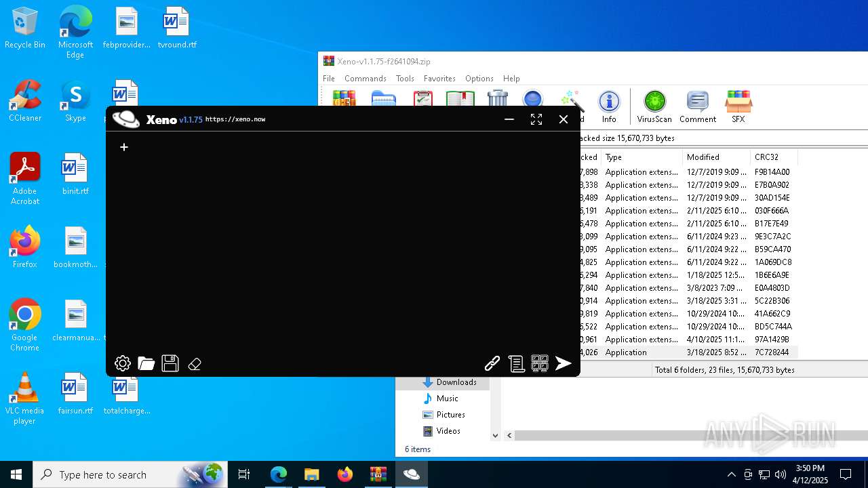Viewport: 868px width, 488px height.
Task: Attach Xeno using the chain link icon
Action: click(492, 364)
